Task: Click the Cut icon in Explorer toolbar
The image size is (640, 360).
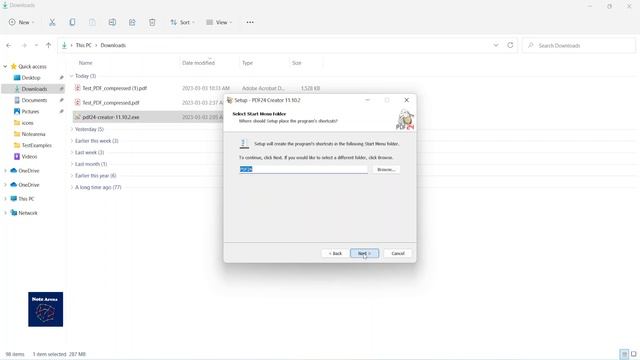Action: 52,22
